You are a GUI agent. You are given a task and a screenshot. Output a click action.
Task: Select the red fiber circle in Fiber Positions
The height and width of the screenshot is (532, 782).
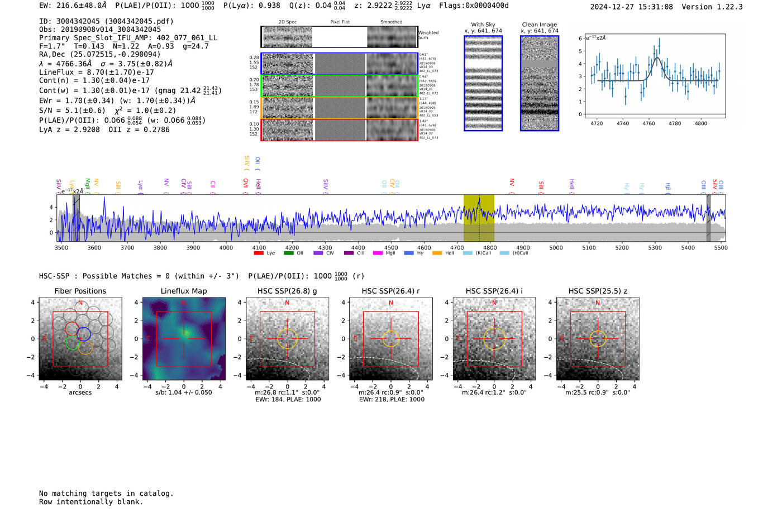pyautogui.click(x=71, y=329)
